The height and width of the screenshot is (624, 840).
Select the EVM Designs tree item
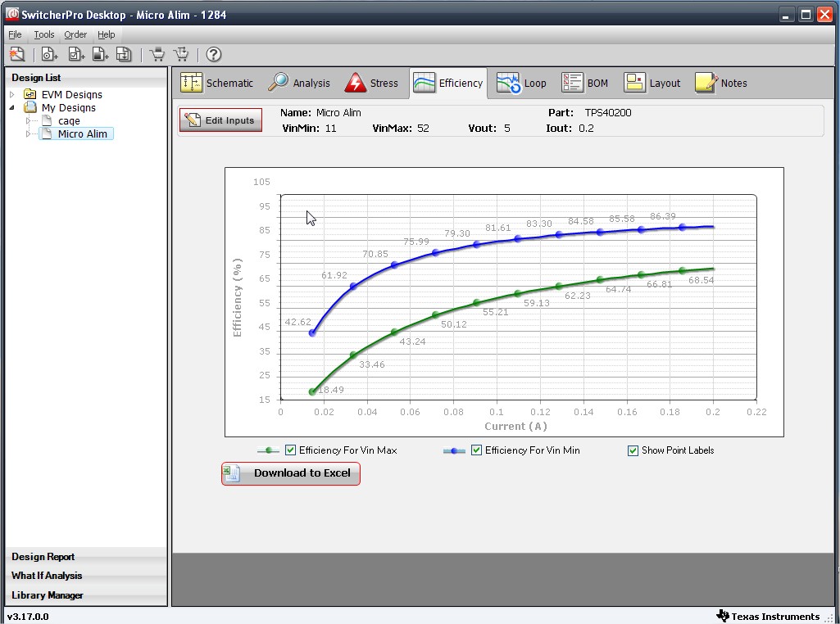click(72, 94)
